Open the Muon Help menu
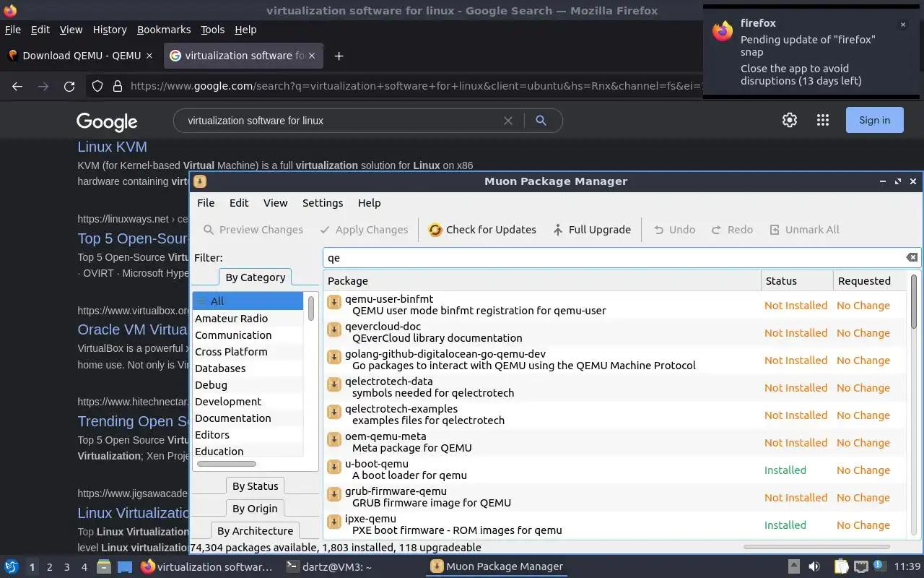924x578 pixels. click(369, 203)
